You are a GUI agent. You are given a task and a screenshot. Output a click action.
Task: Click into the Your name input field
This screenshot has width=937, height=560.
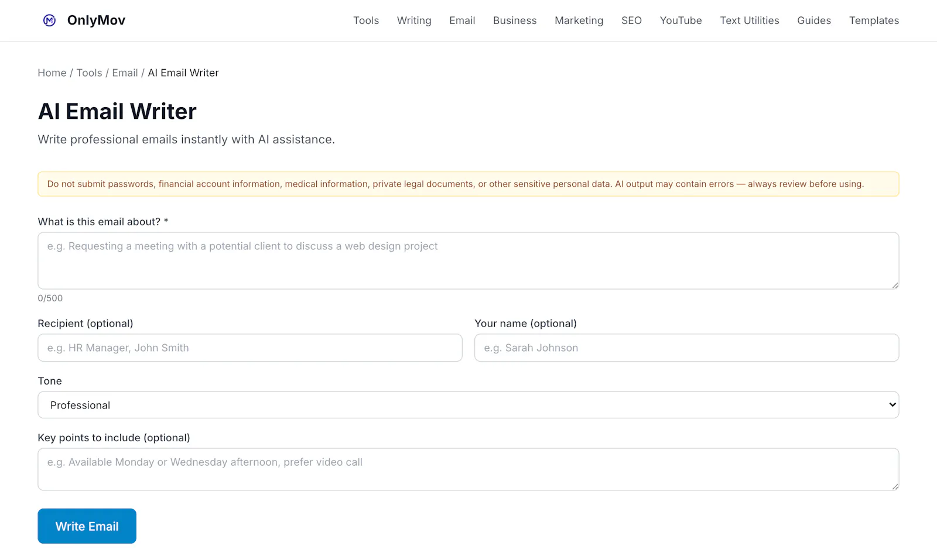686,348
